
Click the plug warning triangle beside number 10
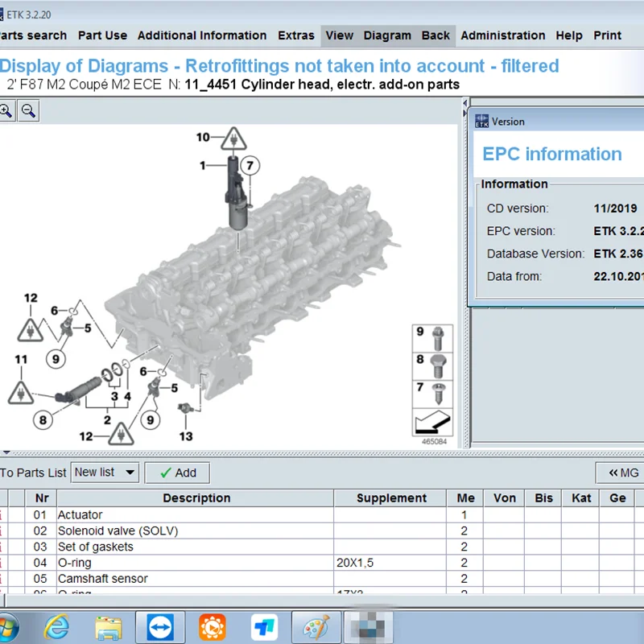coord(233,140)
